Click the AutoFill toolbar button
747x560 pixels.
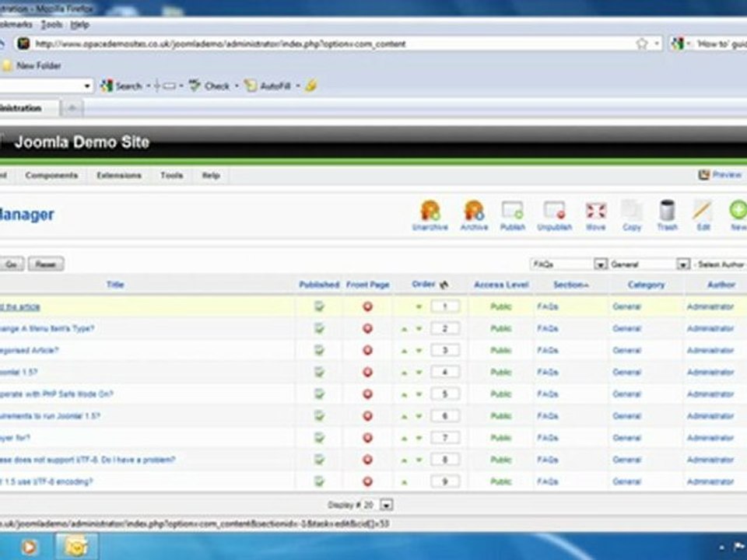tap(268, 86)
